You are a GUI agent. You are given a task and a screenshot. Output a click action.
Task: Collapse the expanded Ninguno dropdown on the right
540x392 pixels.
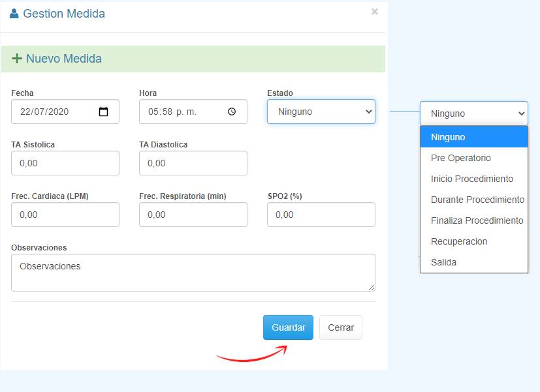[473, 113]
